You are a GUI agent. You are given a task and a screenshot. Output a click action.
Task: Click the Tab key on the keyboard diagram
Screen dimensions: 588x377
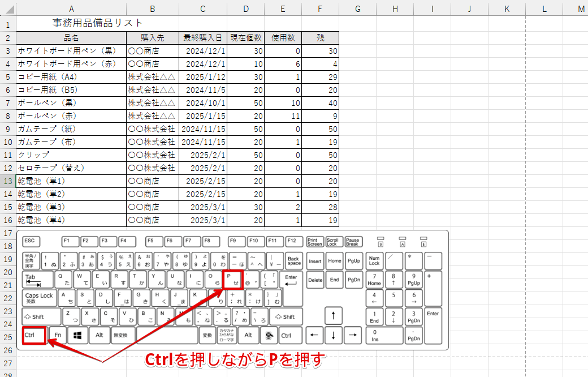point(35,278)
